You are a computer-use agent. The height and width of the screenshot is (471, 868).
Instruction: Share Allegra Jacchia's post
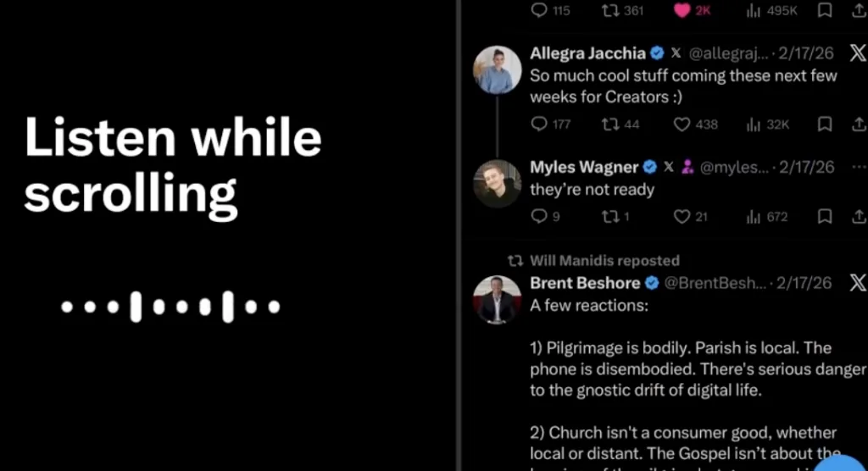pos(859,124)
